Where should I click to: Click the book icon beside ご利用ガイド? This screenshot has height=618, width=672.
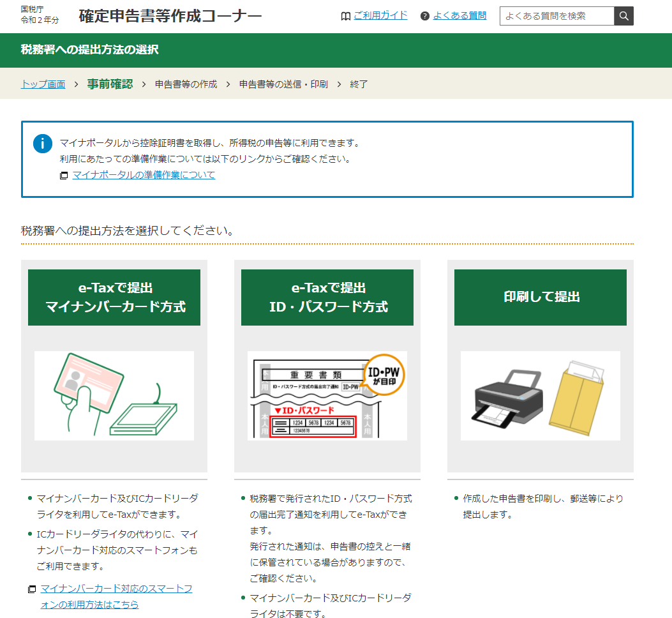[345, 17]
